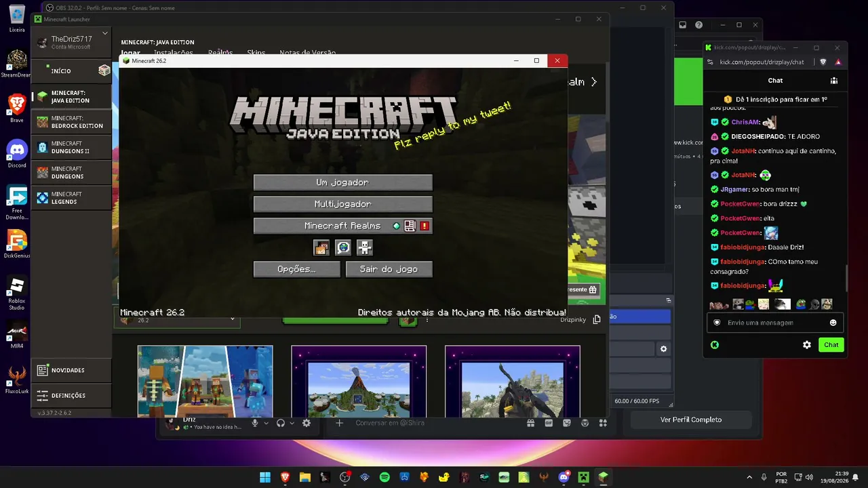Click Discord message attachment plus button
The width and height of the screenshot is (868, 488).
(340, 423)
